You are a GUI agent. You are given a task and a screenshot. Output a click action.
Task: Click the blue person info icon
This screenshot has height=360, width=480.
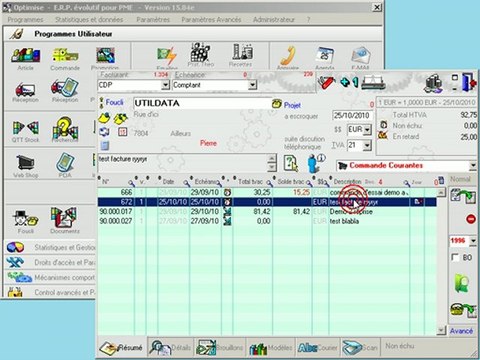coord(315,163)
